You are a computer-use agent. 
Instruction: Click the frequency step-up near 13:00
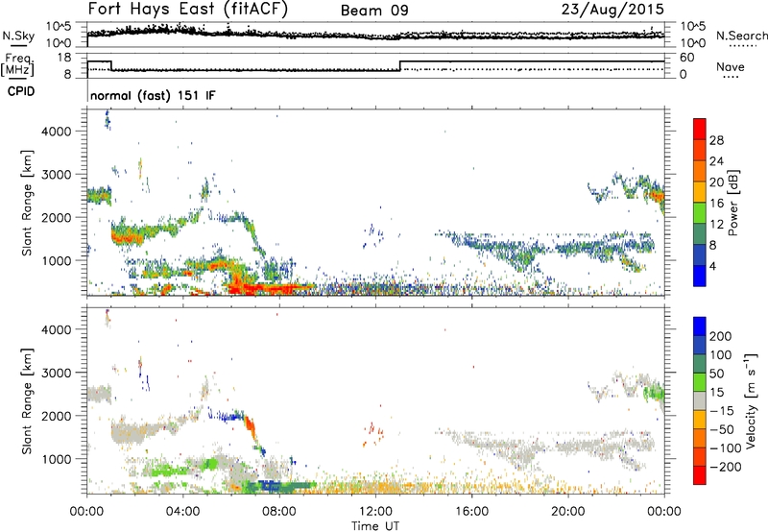(400, 65)
